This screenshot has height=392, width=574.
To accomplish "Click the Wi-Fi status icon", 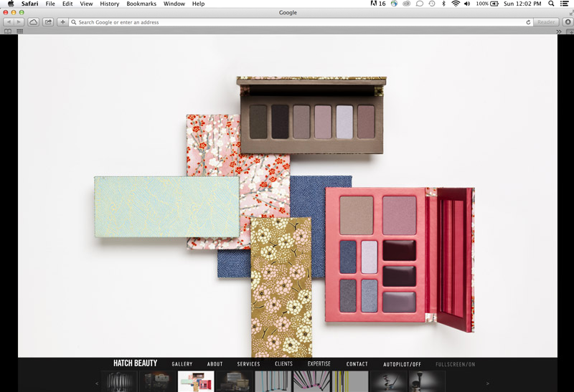I will [x=455, y=4].
